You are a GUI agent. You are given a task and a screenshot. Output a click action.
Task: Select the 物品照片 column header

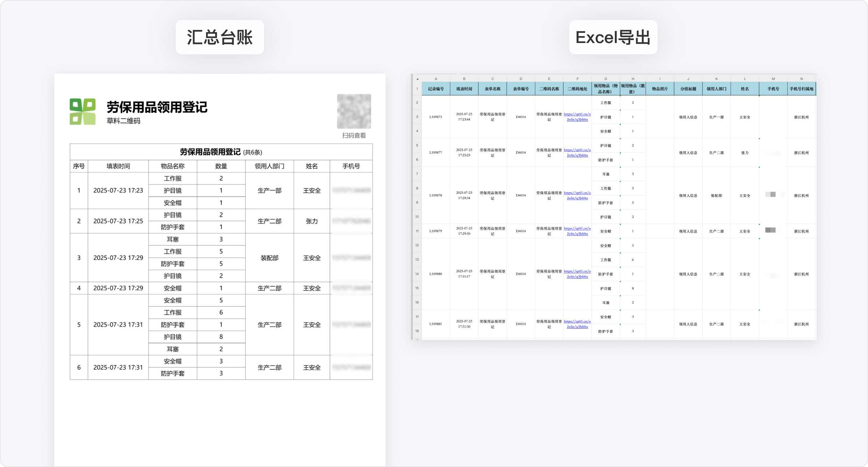(x=660, y=88)
